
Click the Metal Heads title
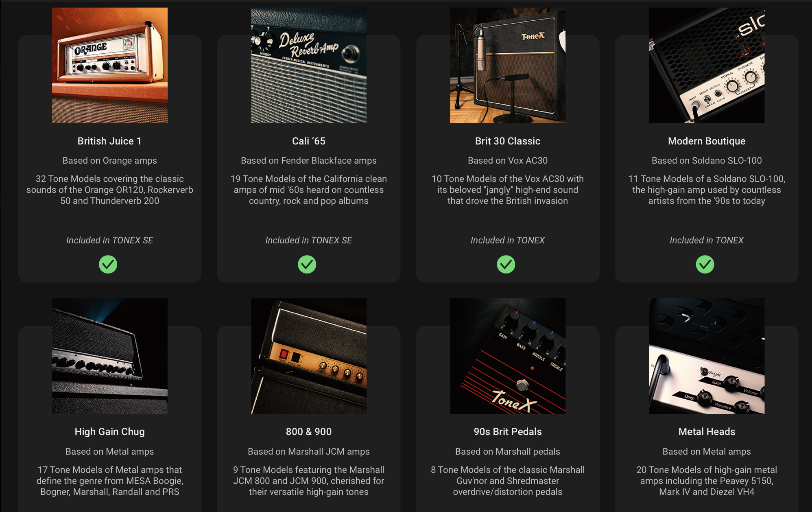pos(707,432)
